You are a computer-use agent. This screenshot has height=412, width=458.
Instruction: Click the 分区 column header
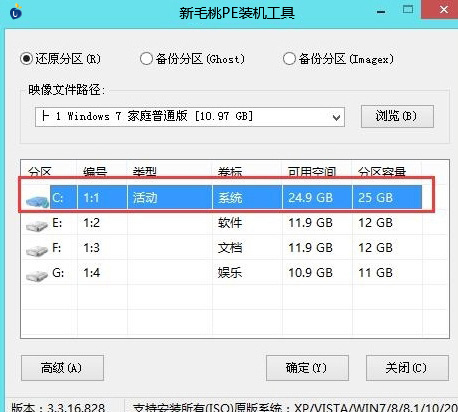[40, 172]
